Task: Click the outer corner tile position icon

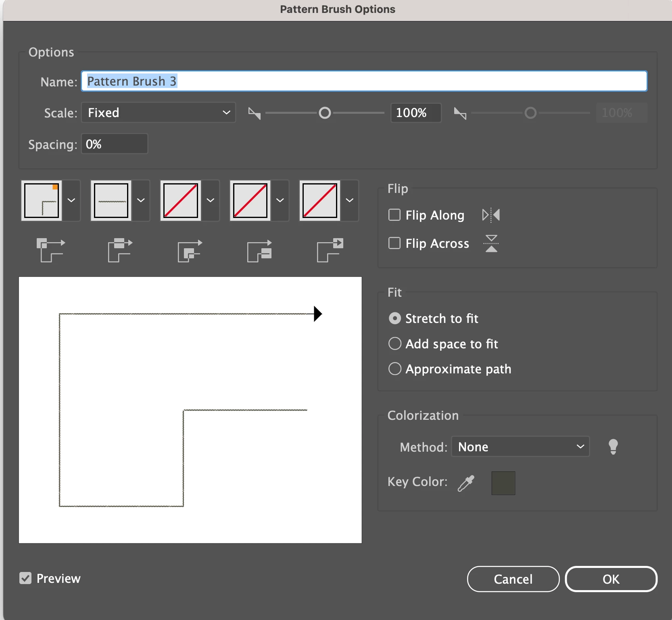Action: click(x=50, y=250)
